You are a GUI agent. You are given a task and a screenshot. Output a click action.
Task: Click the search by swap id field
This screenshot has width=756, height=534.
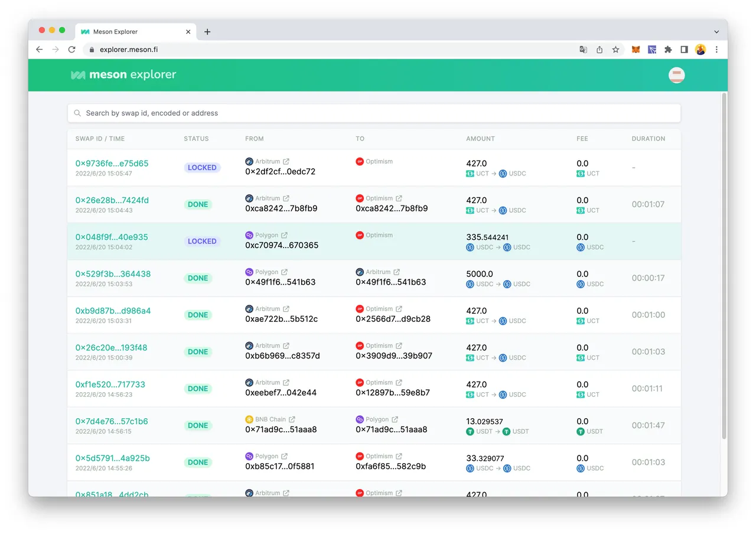[374, 113]
